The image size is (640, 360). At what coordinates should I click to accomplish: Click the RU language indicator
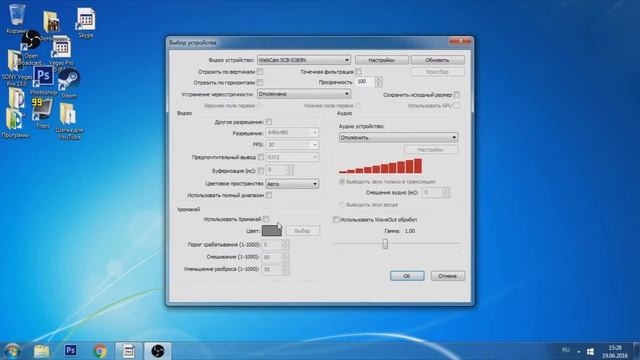566,350
